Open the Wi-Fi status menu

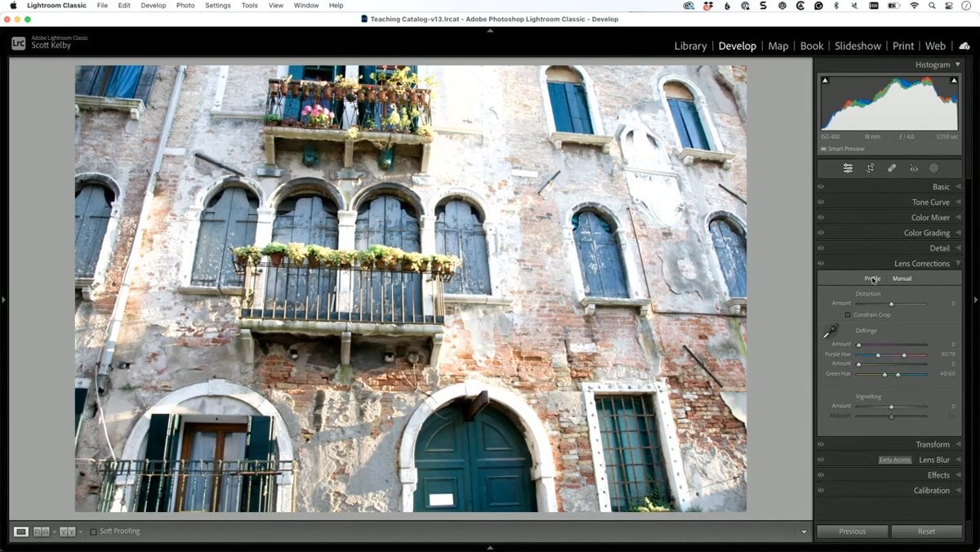click(914, 6)
